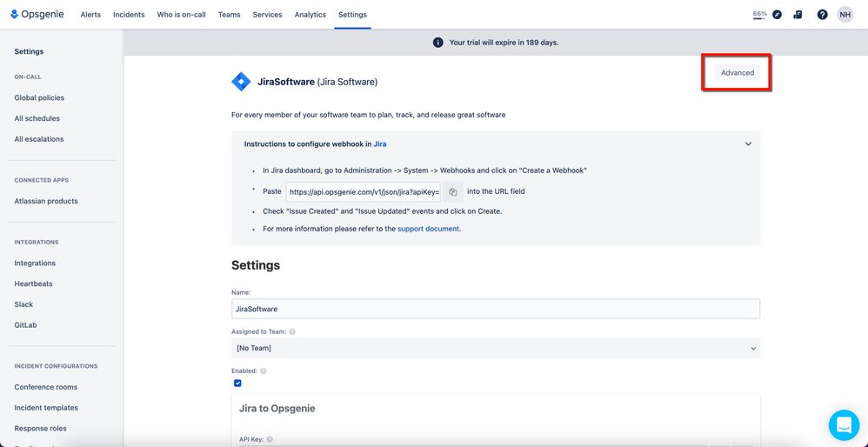868x447 pixels.
Task: Open Integrations in sidebar
Action: pos(35,264)
